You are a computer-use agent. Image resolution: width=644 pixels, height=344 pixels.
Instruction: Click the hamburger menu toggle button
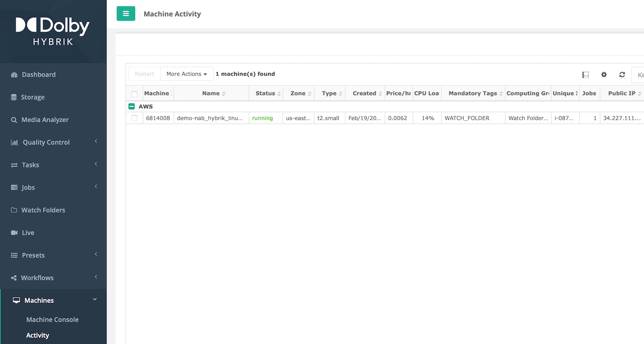(x=126, y=14)
